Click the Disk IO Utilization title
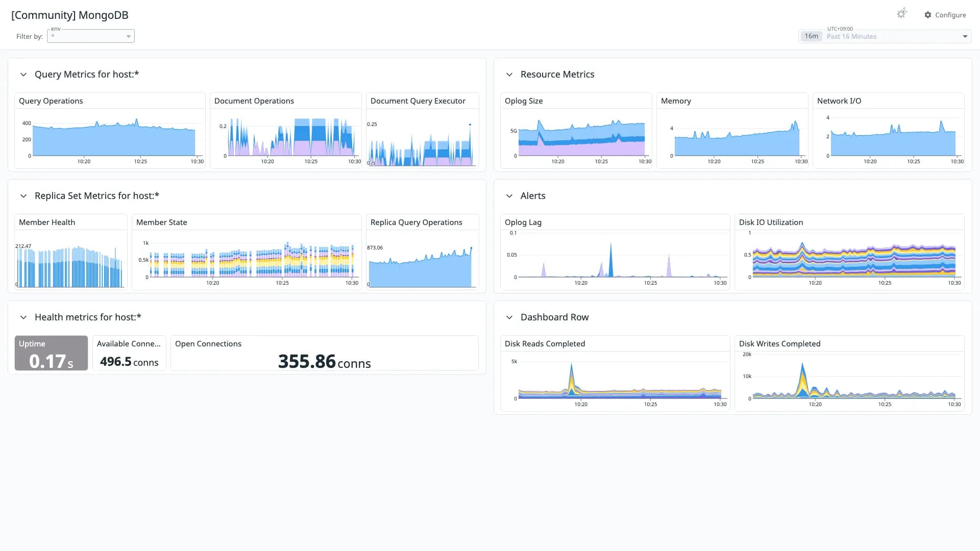 tap(771, 222)
